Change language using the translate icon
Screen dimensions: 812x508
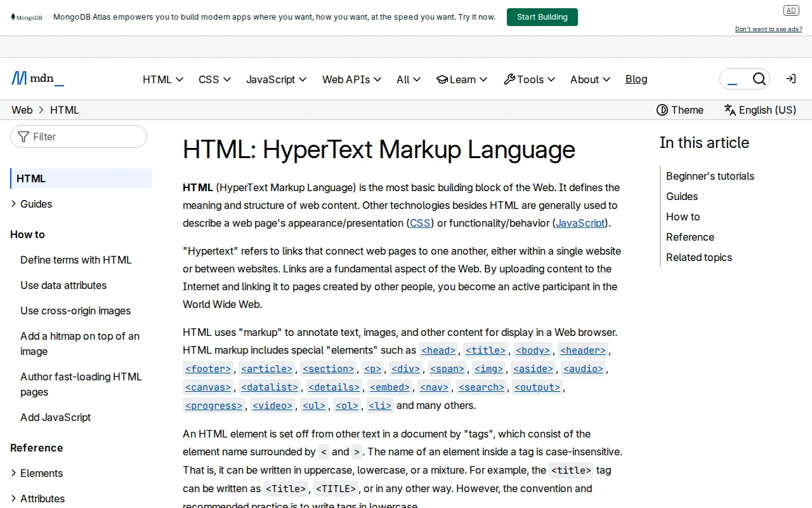pyautogui.click(x=730, y=110)
